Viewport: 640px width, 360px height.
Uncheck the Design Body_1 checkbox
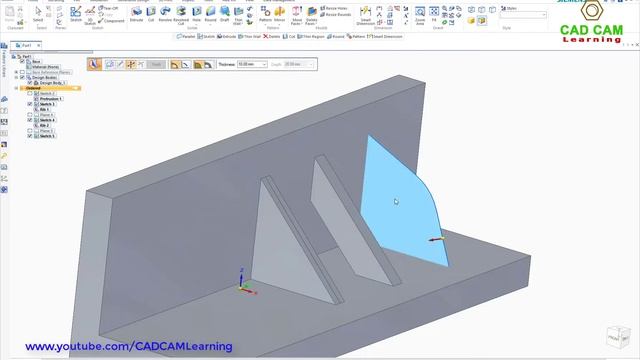[30, 82]
